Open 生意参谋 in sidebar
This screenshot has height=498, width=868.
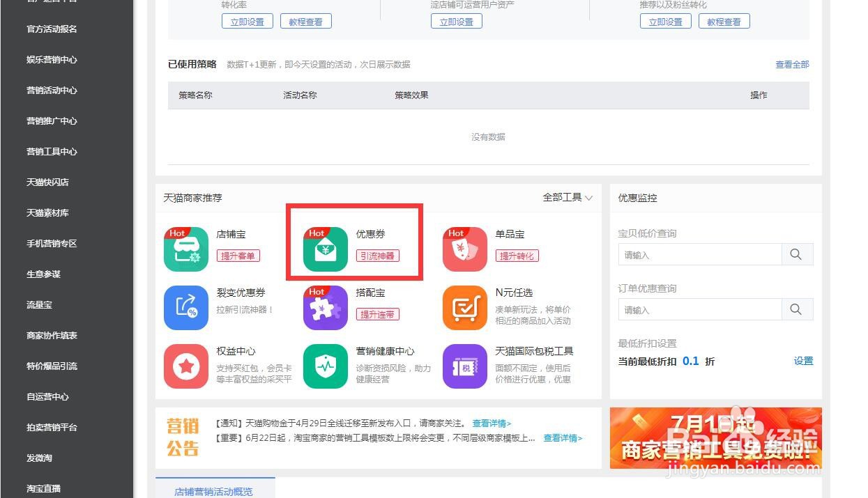pos(43,274)
